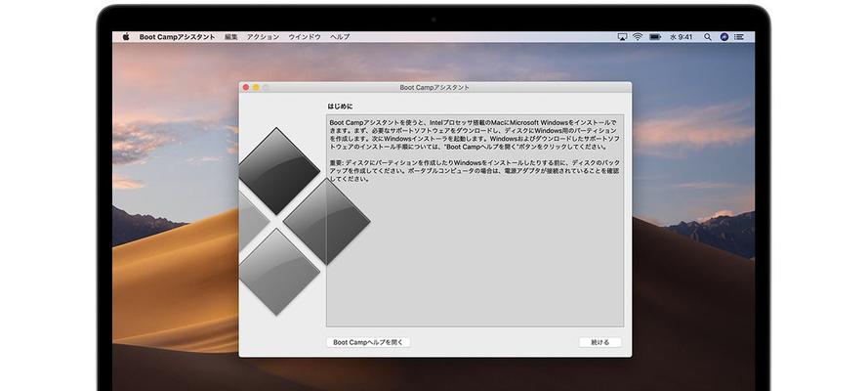This screenshot has width=868, height=391.
Task: Click the はじめに heading
Action: [340, 106]
